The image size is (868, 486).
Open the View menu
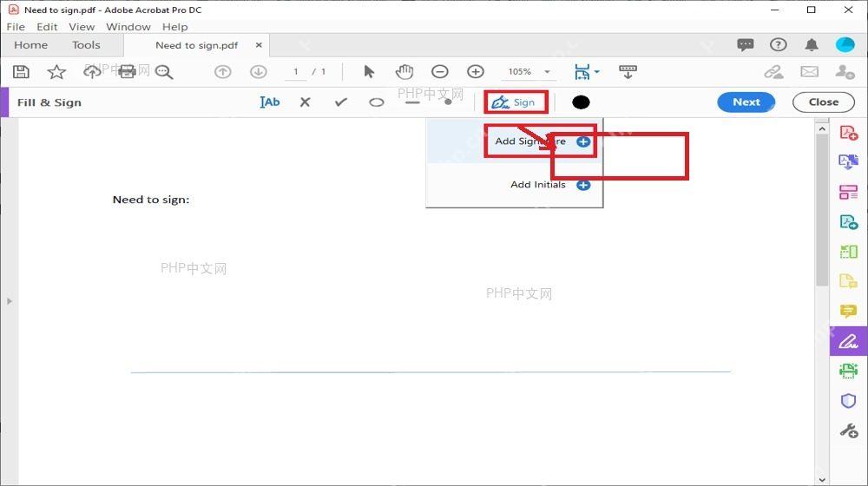point(82,27)
